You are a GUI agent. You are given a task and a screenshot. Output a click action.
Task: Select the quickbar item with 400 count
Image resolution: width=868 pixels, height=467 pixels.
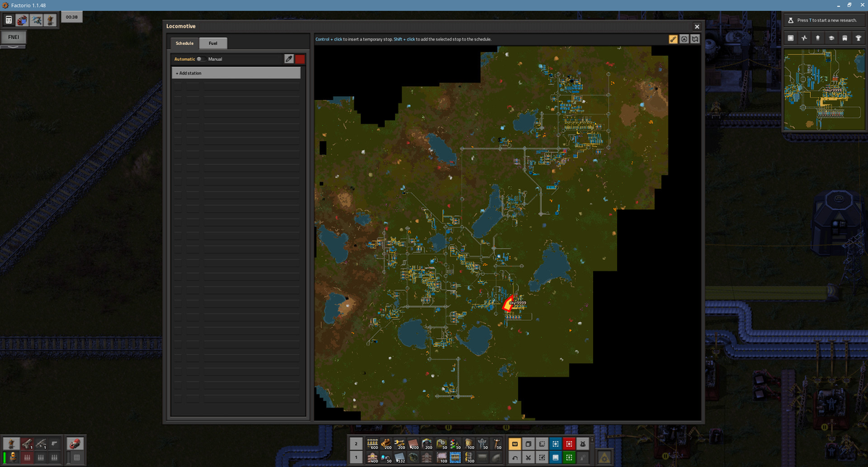[373, 458]
